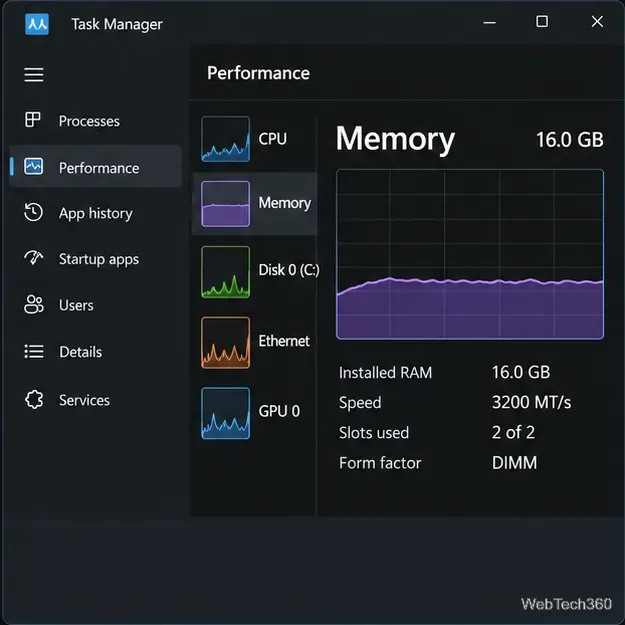
Task: Click the Task Manager app icon
Action: click(37, 24)
